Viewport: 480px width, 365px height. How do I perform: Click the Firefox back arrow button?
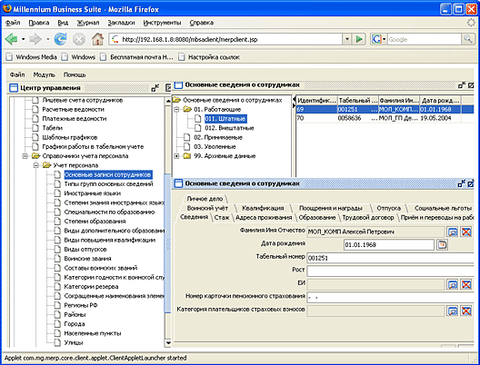[11, 39]
